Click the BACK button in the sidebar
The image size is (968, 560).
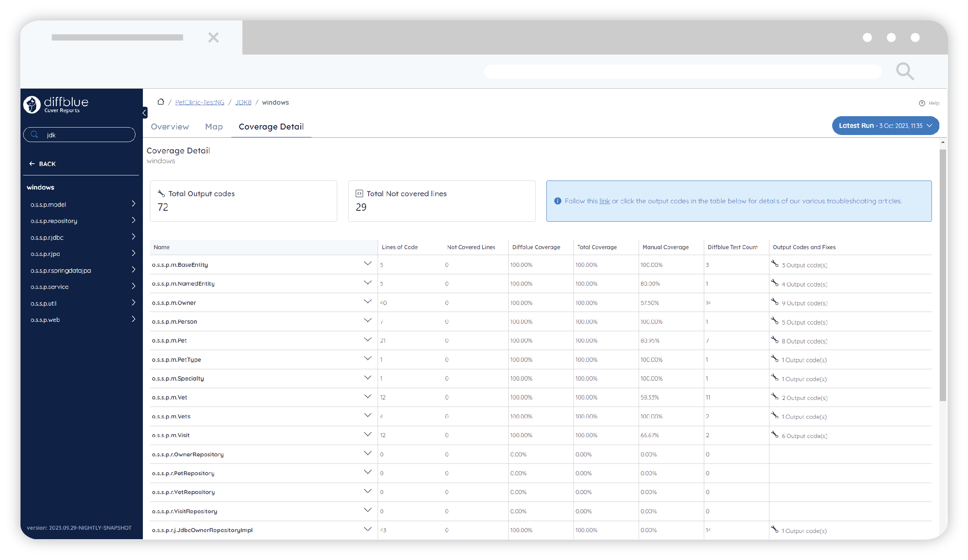[42, 164]
